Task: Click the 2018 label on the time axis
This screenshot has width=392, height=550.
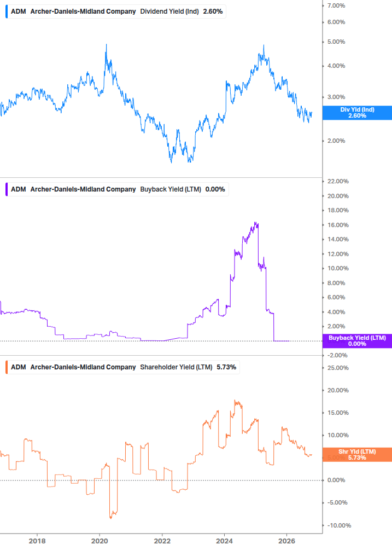Action: (37, 541)
